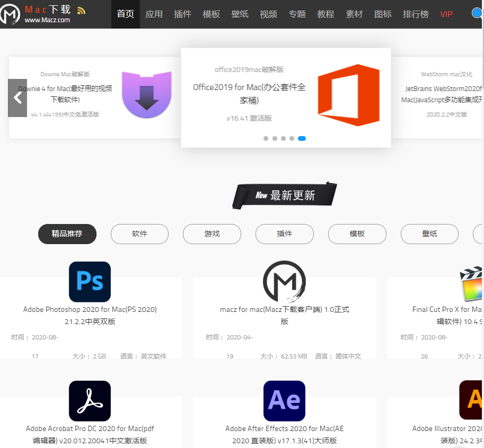Click the www.Macz.com site URL text
This screenshot has height=448, width=484.
[47, 20]
